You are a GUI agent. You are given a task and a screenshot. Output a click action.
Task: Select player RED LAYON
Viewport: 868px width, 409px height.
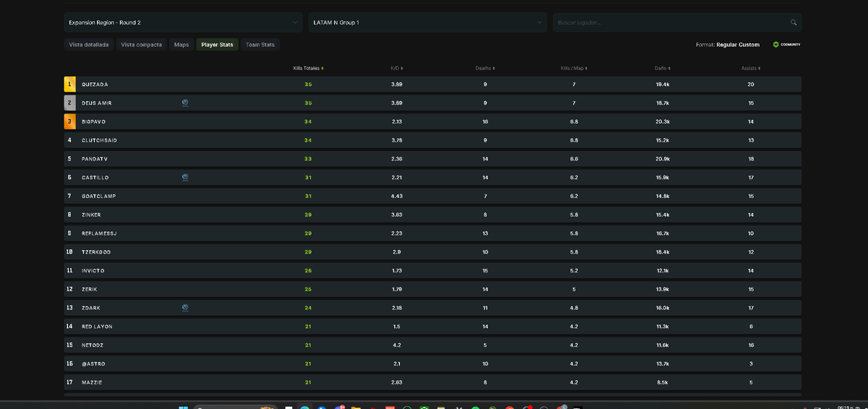pos(97,327)
